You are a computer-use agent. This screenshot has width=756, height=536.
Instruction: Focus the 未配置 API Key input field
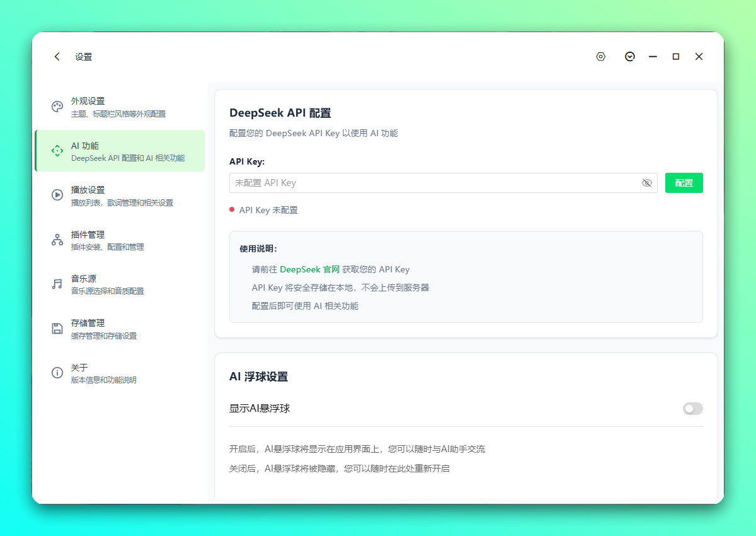[x=435, y=183]
